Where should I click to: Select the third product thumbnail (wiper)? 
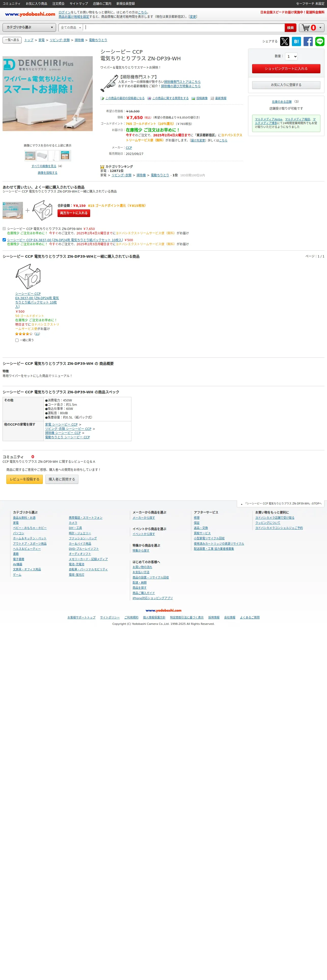pos(54,155)
